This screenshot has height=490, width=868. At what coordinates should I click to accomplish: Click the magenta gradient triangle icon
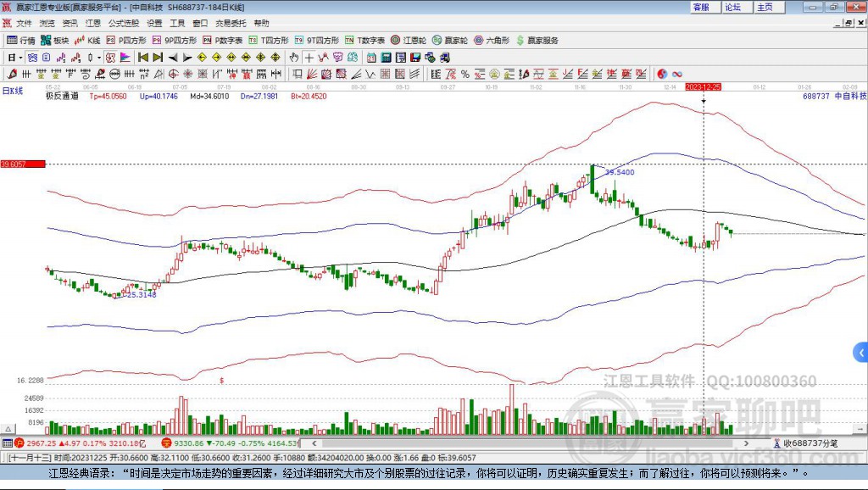click(x=125, y=58)
